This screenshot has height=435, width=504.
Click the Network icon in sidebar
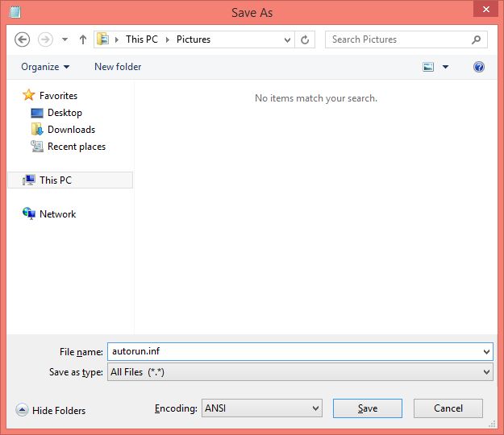29,214
